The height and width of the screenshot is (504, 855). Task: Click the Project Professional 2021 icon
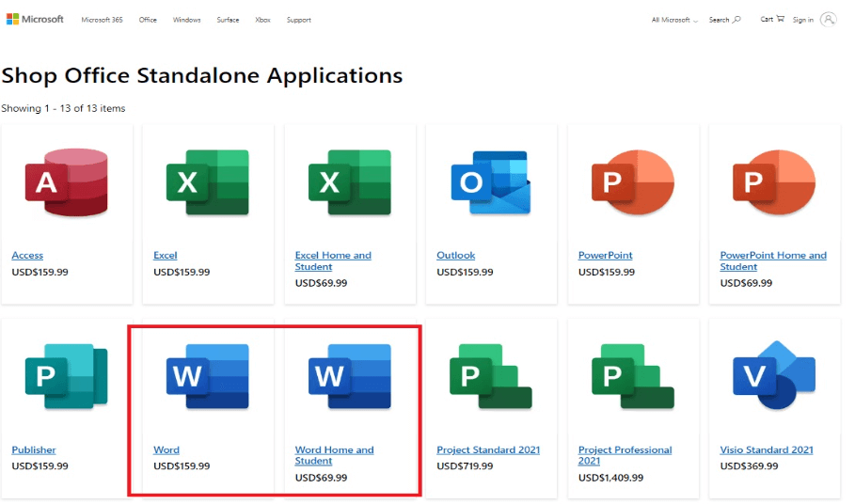[x=632, y=376]
